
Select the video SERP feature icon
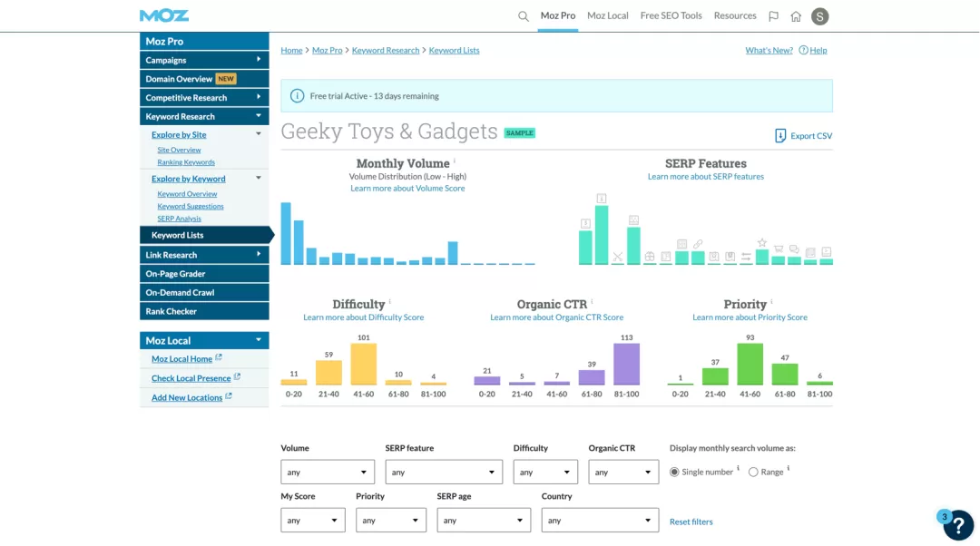tap(827, 252)
